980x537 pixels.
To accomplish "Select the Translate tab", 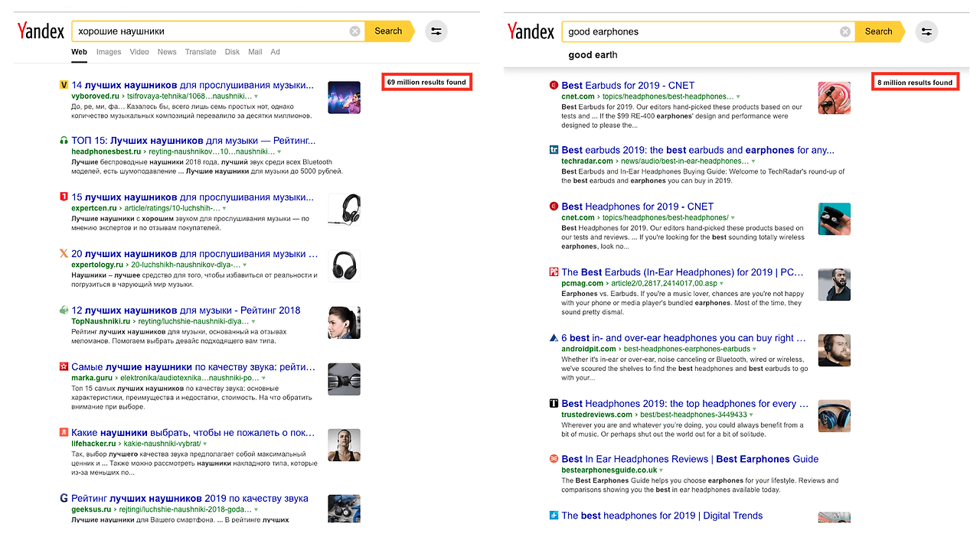I will point(200,51).
